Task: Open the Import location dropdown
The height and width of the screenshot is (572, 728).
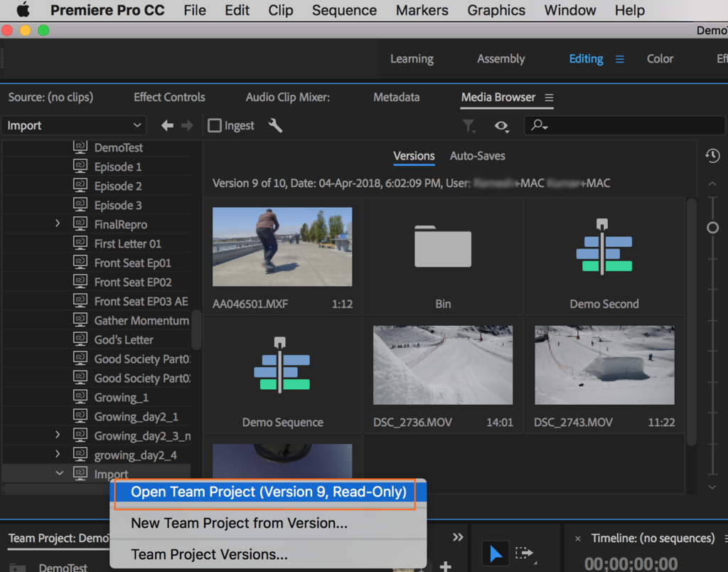Action: coord(73,126)
